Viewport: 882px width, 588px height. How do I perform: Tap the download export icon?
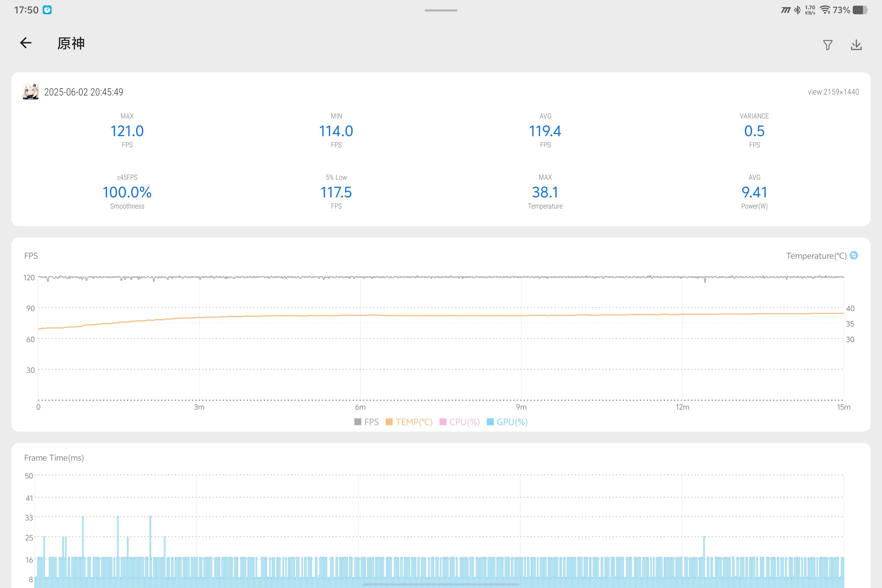tap(856, 45)
